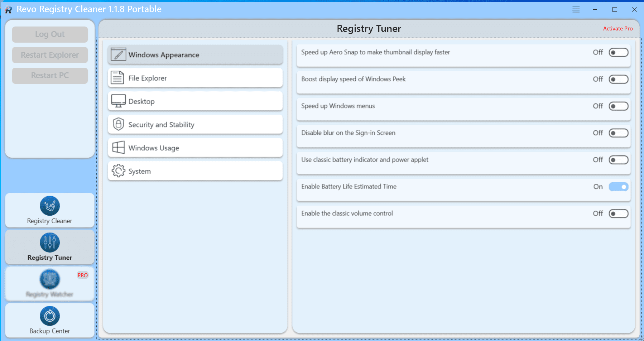This screenshot has height=341, width=644.
Task: Click the Restart PC button
Action: (50, 76)
